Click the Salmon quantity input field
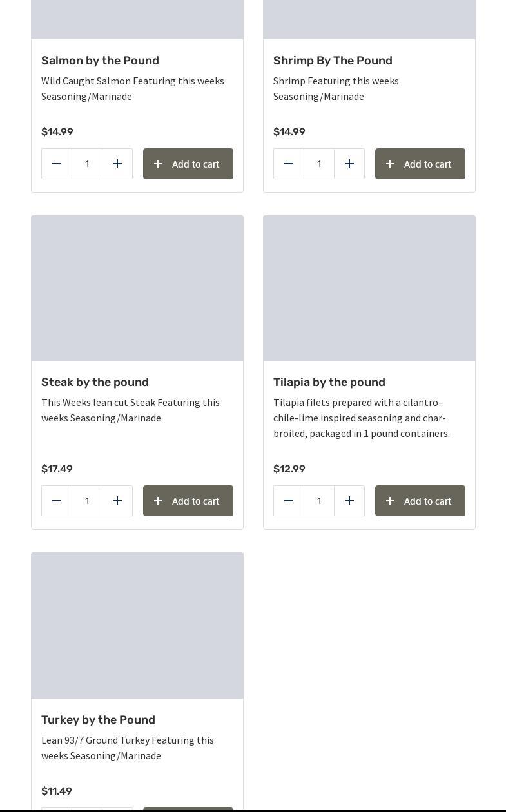 (x=87, y=164)
